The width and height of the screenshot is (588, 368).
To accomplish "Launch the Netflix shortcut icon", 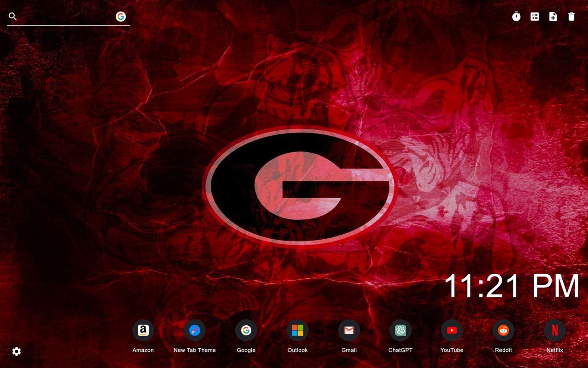I will [x=555, y=330].
